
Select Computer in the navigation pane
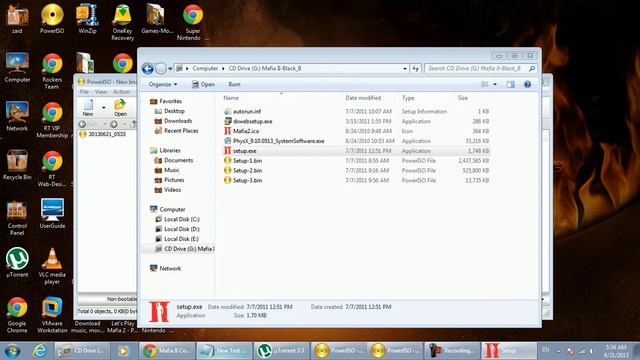[172, 209]
